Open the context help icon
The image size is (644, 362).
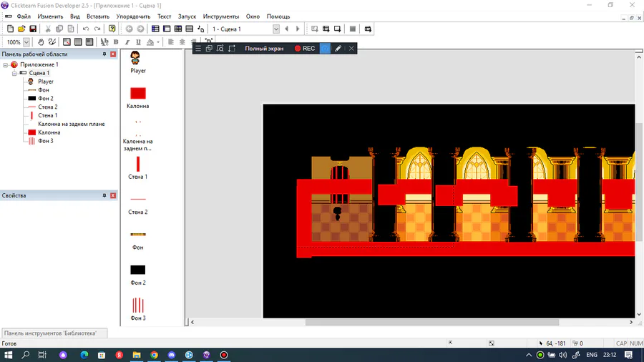click(x=112, y=29)
